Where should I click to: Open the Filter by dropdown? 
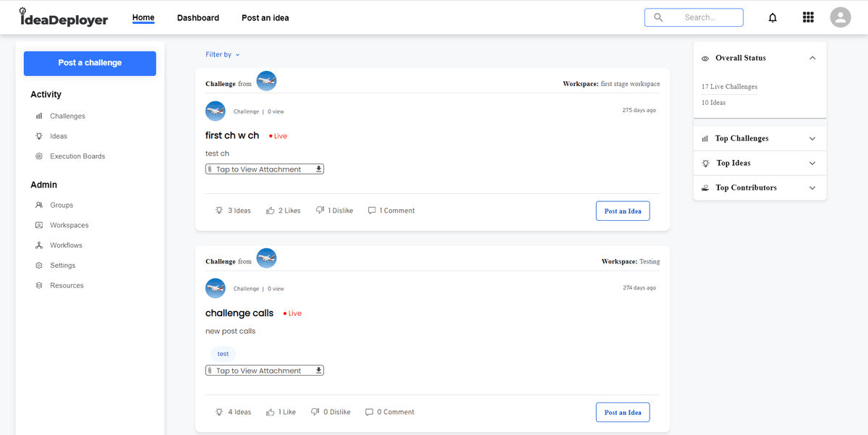pyautogui.click(x=222, y=54)
